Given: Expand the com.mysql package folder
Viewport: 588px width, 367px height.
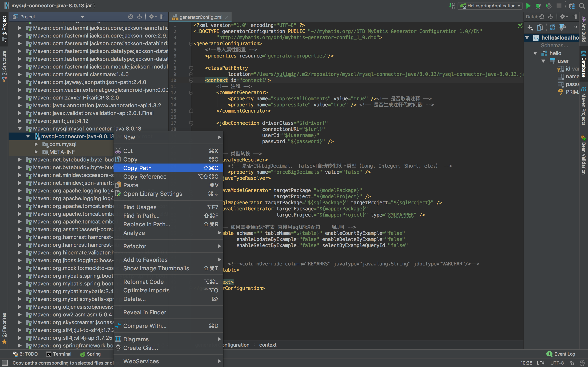Looking at the screenshot, I should [x=36, y=144].
